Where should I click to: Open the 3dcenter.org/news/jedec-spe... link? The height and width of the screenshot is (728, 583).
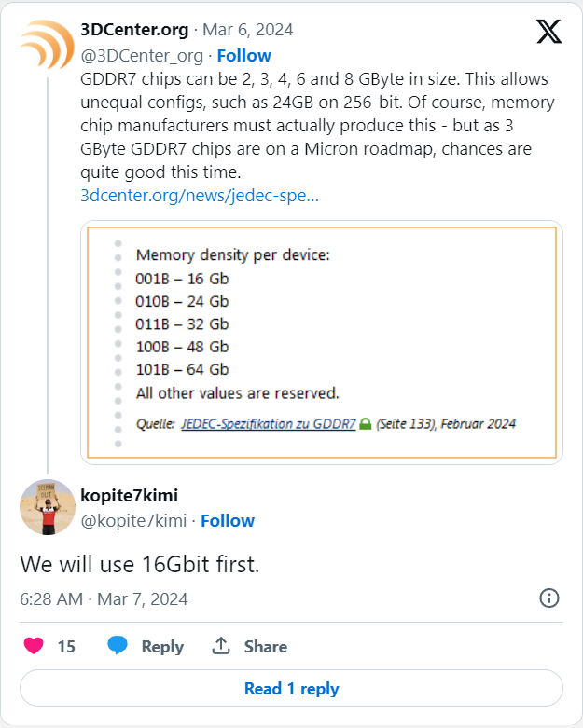pyautogui.click(x=200, y=196)
